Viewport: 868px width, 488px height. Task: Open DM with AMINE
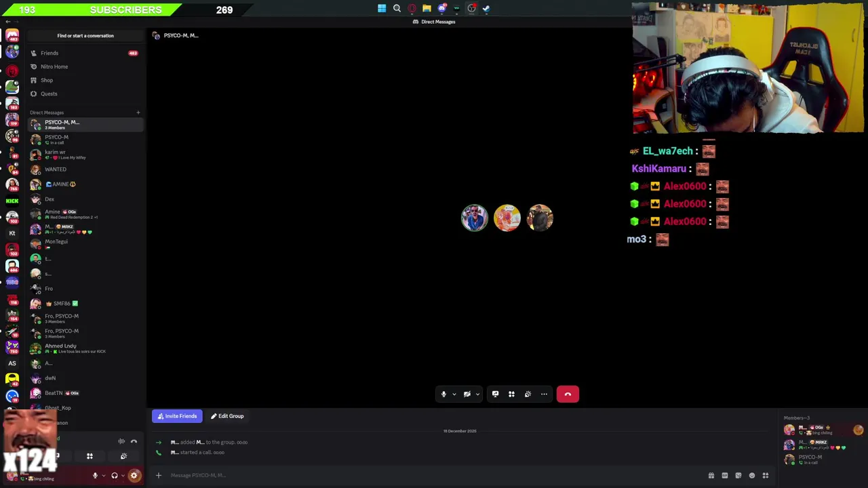tap(85, 184)
